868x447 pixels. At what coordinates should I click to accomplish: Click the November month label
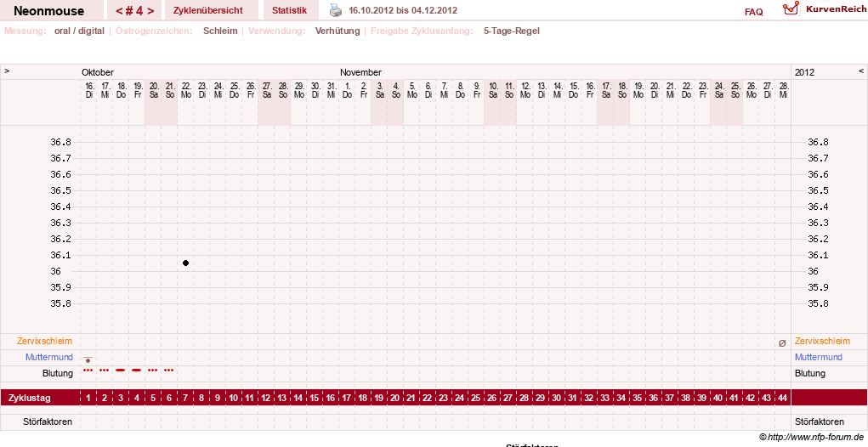coord(361,72)
